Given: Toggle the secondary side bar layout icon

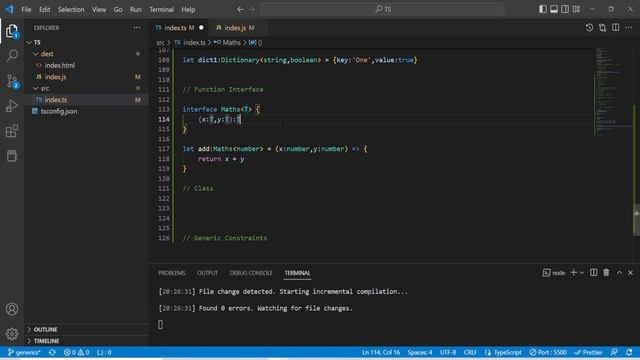Looking at the screenshot, I should tap(565, 9).
